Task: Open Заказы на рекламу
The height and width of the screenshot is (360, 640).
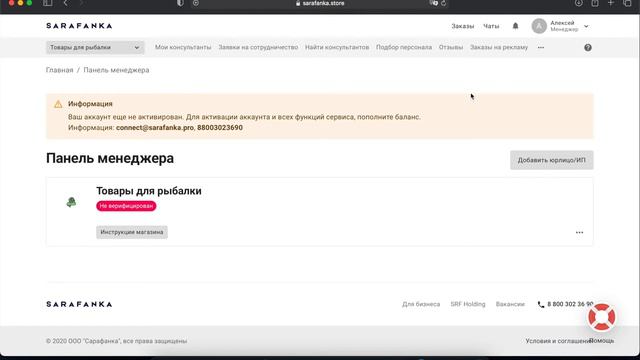Action: (x=499, y=47)
